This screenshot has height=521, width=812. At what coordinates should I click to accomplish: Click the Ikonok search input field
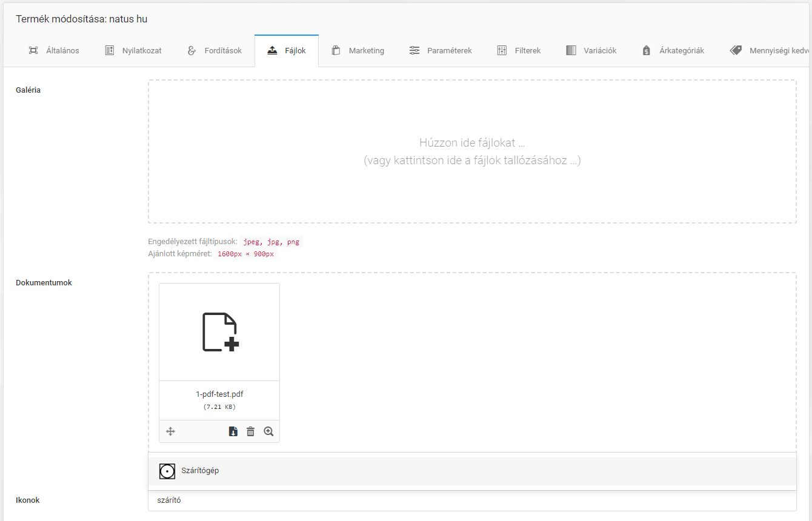click(x=472, y=500)
